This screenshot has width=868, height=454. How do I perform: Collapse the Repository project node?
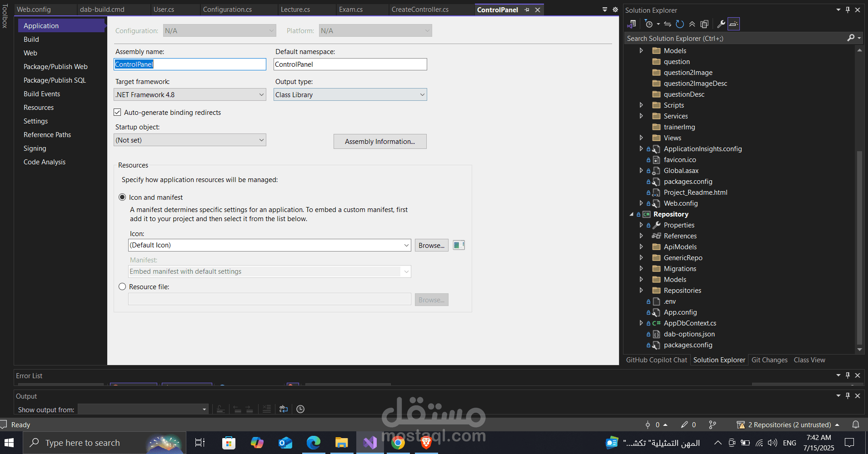pos(631,214)
